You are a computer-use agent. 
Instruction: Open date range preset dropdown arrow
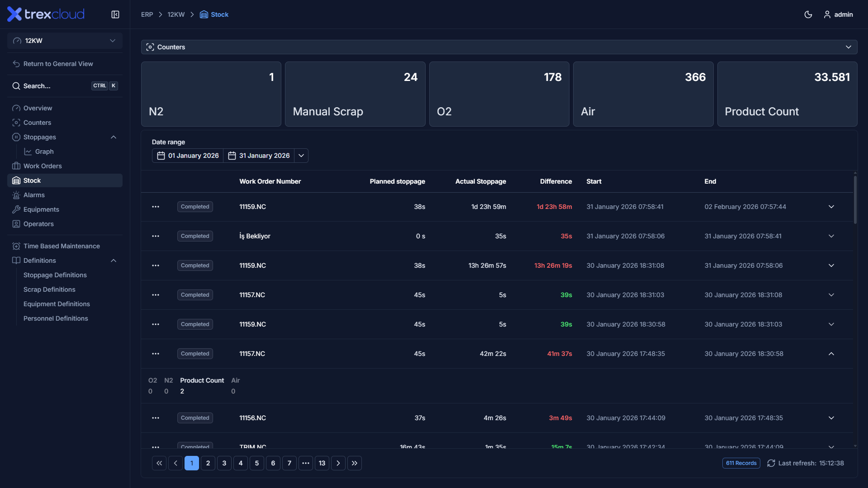pyautogui.click(x=301, y=156)
